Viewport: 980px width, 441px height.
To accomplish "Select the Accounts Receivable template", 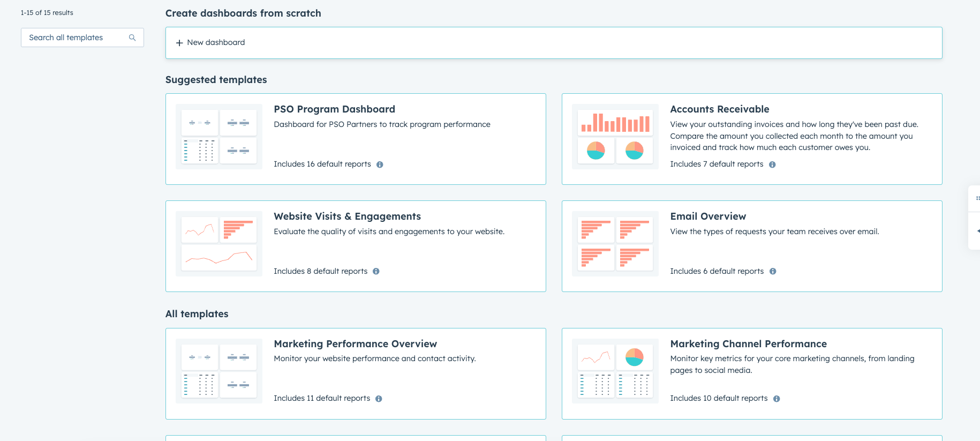I will (719, 109).
